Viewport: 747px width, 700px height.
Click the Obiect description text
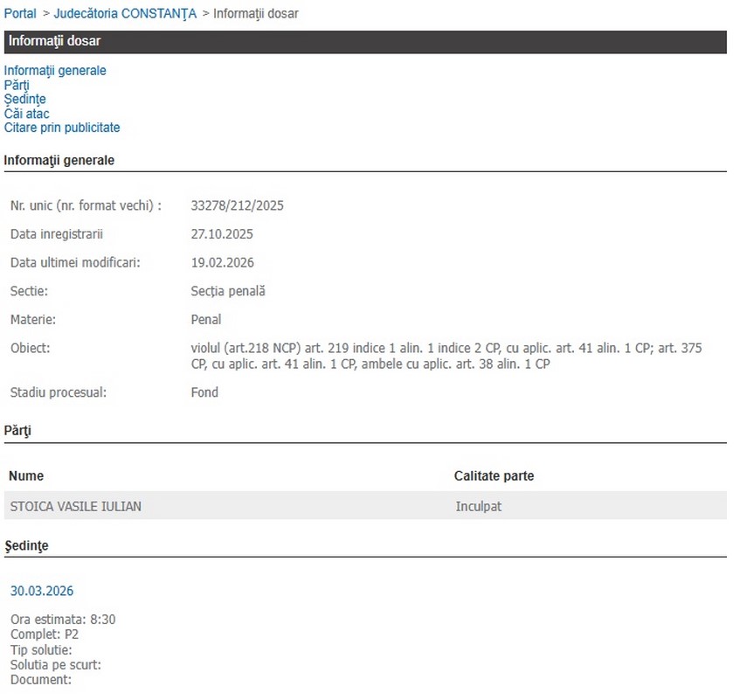446,356
